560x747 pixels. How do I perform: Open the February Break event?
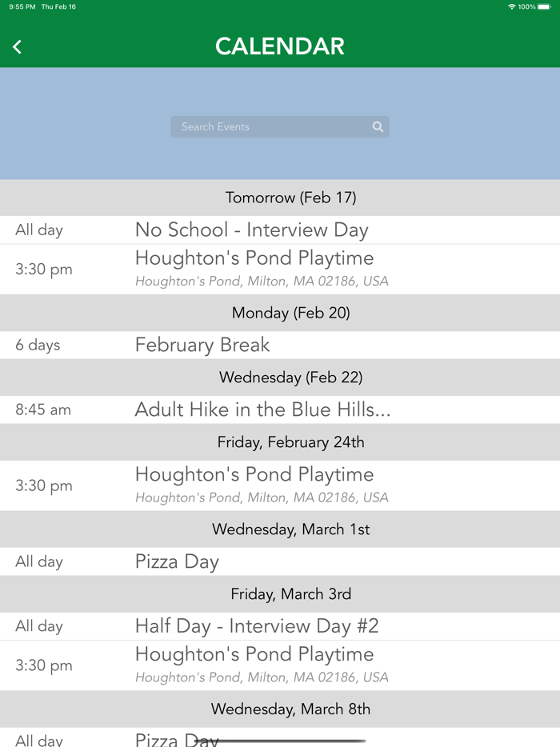[x=202, y=346]
